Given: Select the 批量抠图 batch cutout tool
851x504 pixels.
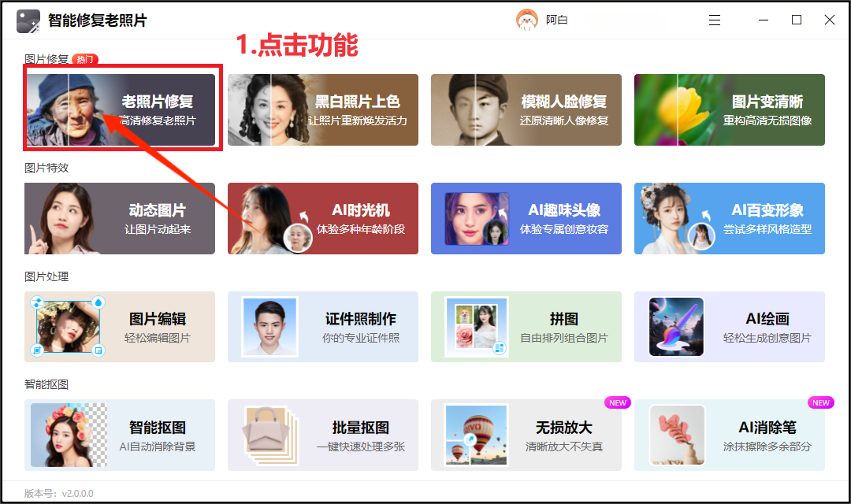Looking at the screenshot, I should point(323,435).
